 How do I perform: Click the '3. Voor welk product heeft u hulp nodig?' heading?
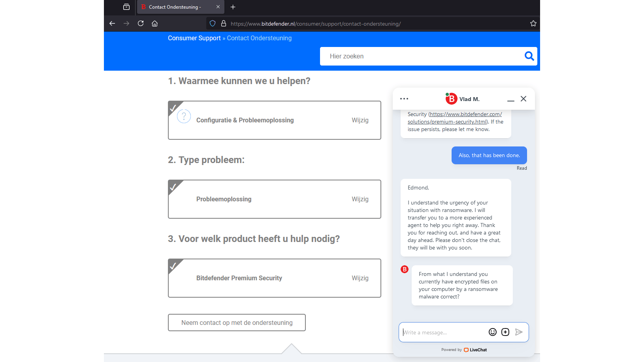[x=254, y=239]
